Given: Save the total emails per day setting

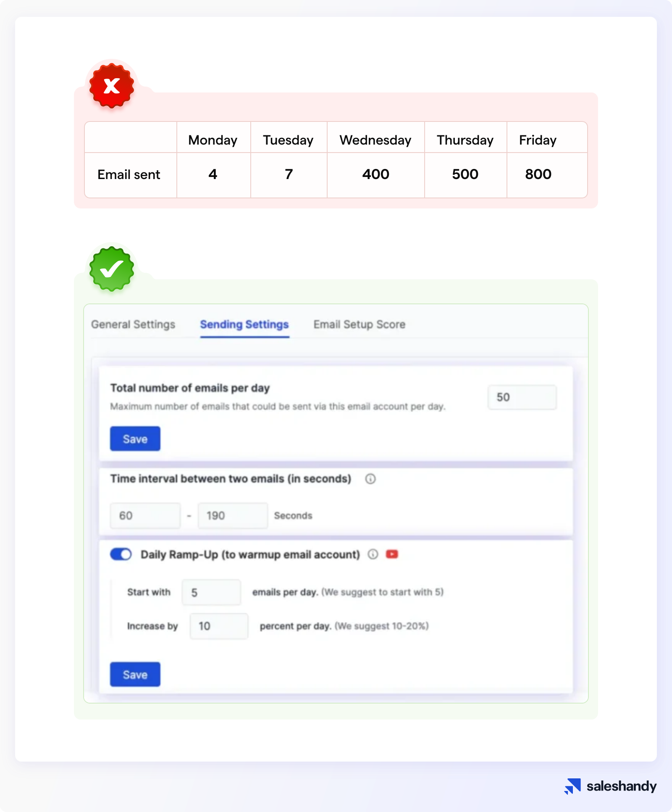Looking at the screenshot, I should coord(135,438).
